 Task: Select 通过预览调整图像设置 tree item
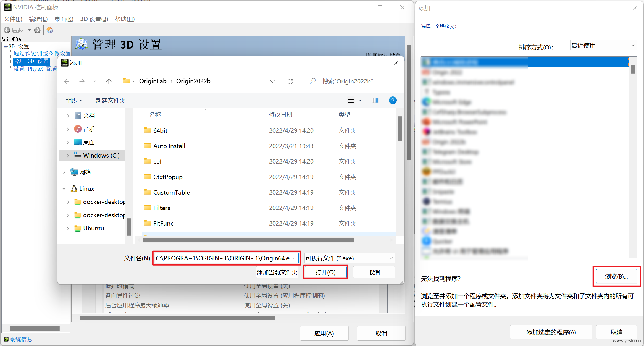[42, 53]
